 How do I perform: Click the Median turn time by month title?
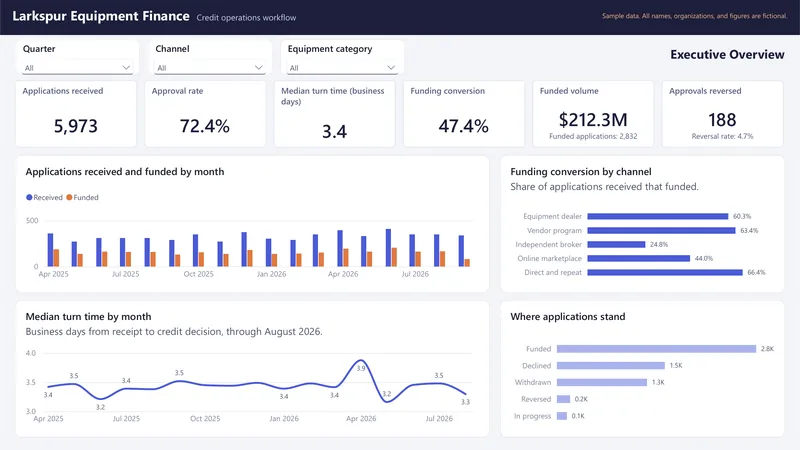[x=88, y=317]
